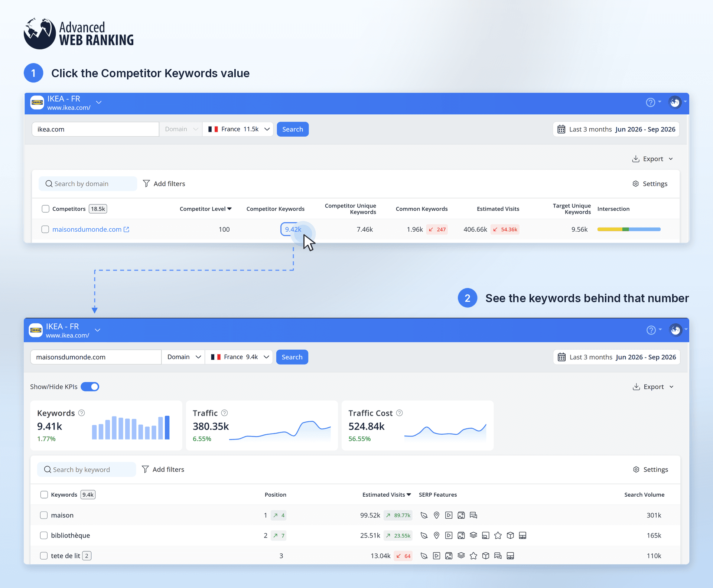The height and width of the screenshot is (588, 713).
Task: Expand the IKEA - FR project chevron in the top panel
Action: point(99,102)
